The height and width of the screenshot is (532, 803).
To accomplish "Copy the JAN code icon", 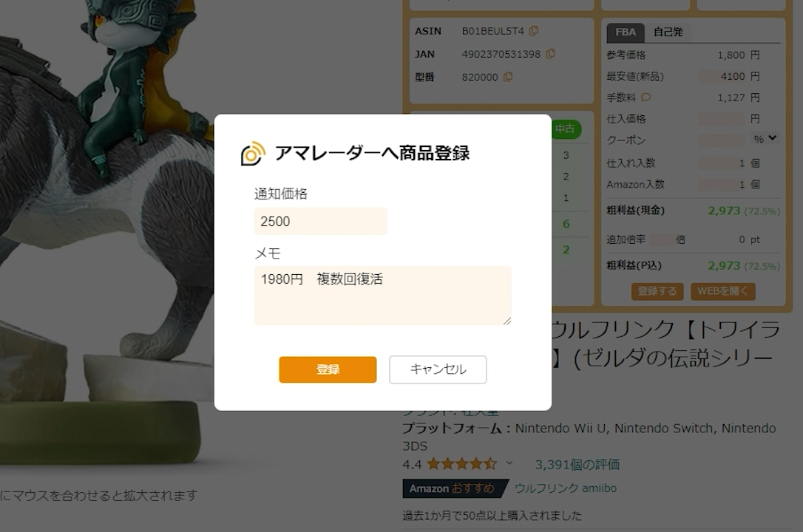I will pyautogui.click(x=551, y=54).
